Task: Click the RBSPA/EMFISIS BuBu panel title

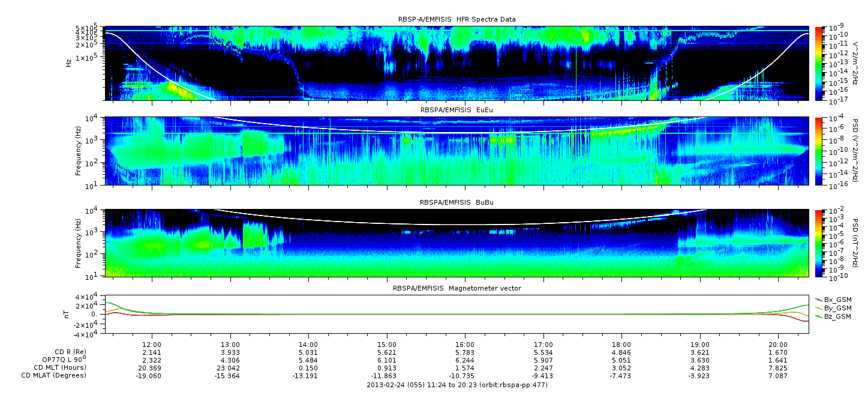Action: point(456,202)
